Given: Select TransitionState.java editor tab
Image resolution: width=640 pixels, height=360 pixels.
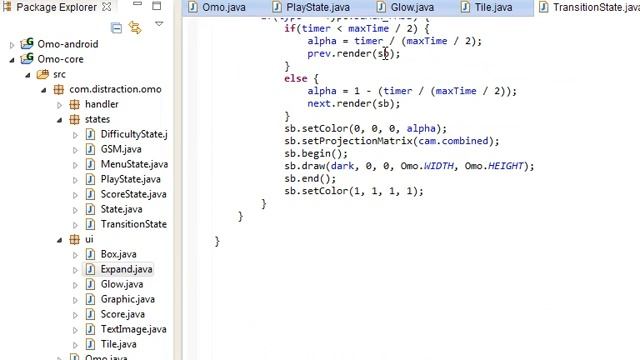Looking at the screenshot, I should [588, 7].
